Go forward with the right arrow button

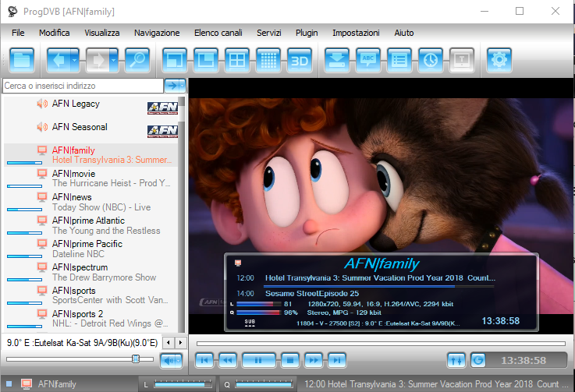click(x=98, y=60)
